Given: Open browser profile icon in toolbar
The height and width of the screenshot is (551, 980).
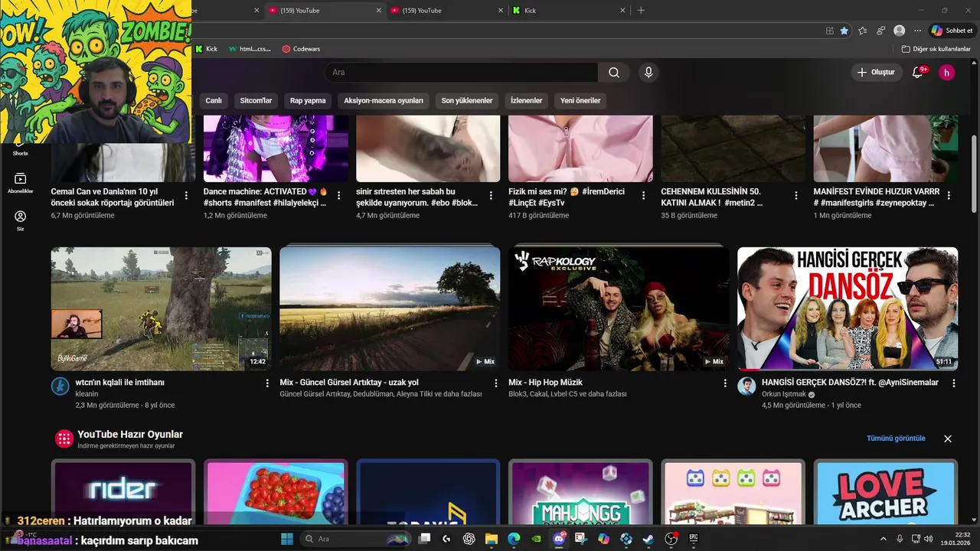Looking at the screenshot, I should coord(899,31).
